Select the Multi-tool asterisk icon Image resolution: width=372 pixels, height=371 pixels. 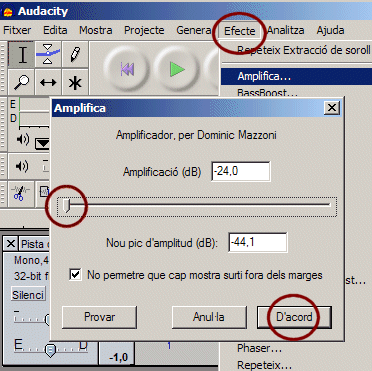(x=75, y=82)
